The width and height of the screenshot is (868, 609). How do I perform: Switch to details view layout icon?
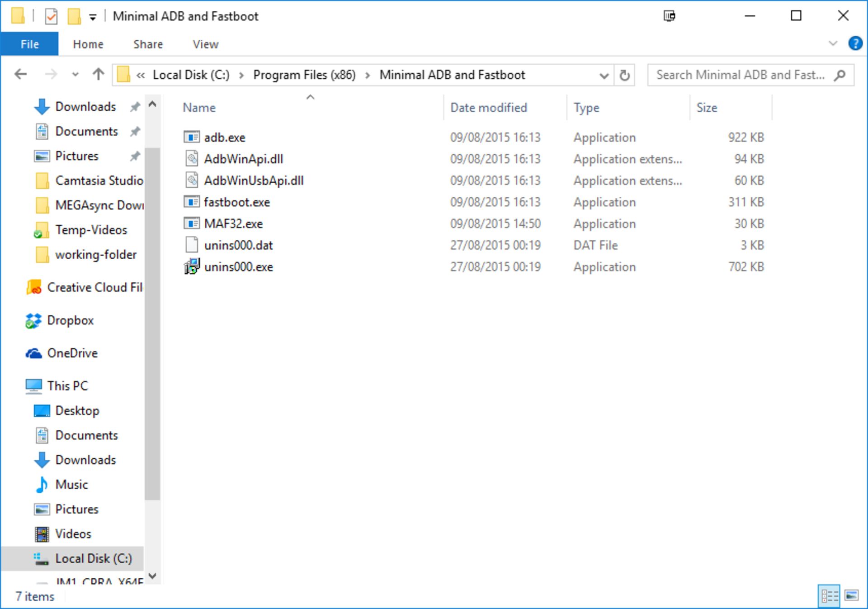830,595
